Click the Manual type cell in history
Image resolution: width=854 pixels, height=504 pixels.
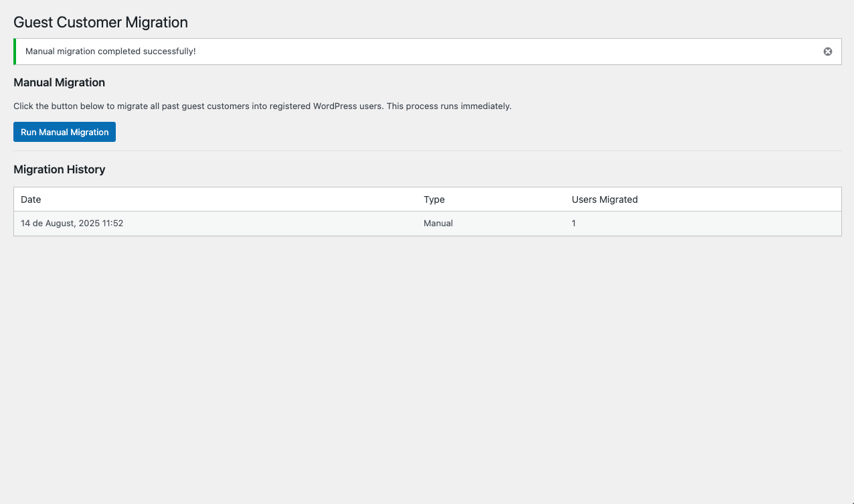[x=438, y=224]
